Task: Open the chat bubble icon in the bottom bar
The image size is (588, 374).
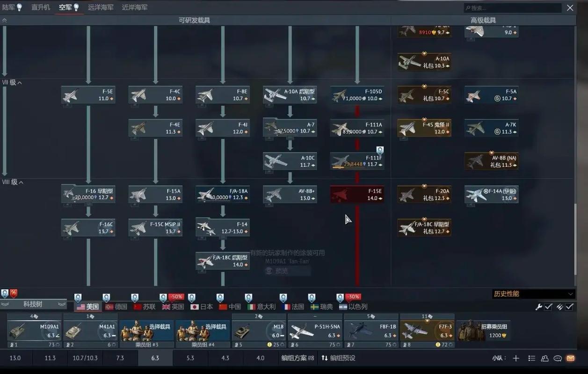Action: [x=558, y=358]
